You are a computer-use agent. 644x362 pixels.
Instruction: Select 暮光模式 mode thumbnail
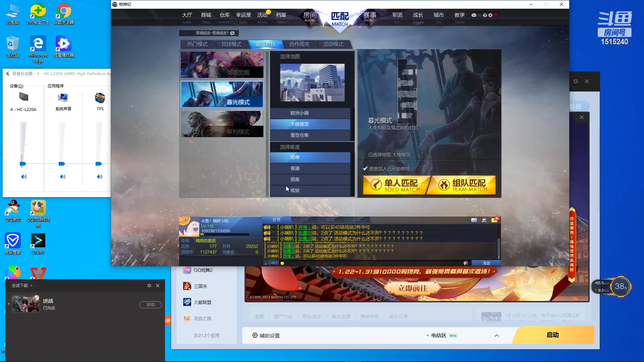tap(222, 94)
